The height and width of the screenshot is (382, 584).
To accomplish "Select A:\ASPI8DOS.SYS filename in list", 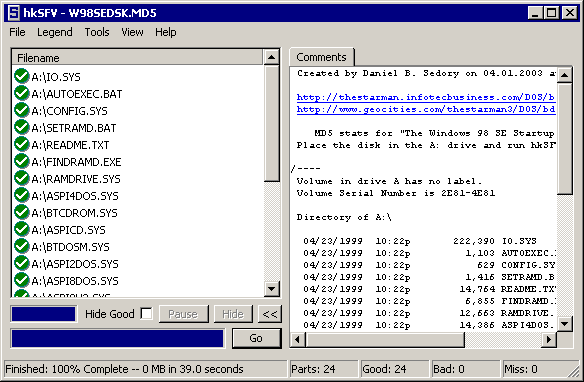I will pos(75,281).
